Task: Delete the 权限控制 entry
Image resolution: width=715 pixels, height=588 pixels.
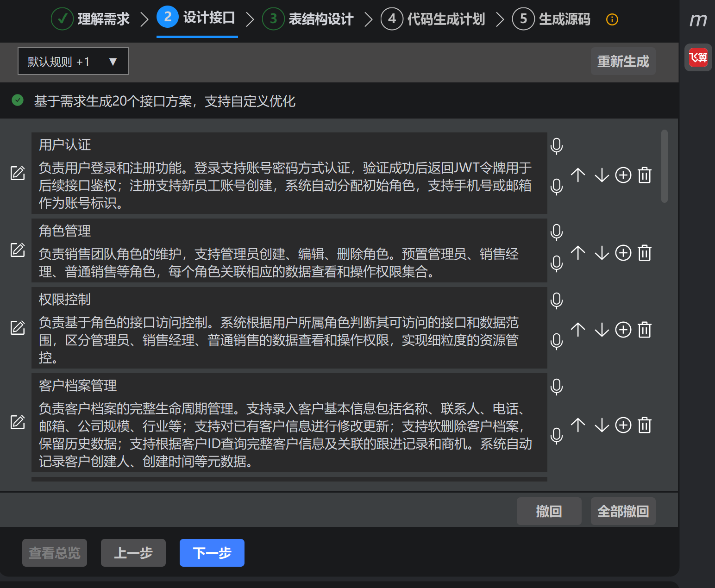Action: click(x=645, y=330)
